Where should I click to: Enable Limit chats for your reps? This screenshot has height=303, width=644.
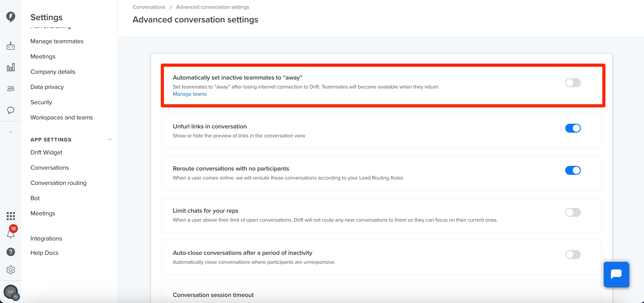pyautogui.click(x=573, y=212)
